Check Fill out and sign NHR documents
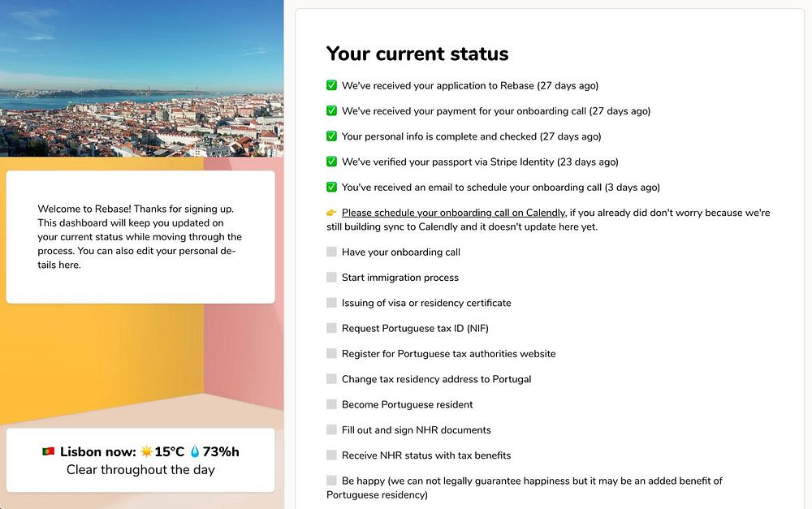The height and width of the screenshot is (509, 812). coord(331,429)
